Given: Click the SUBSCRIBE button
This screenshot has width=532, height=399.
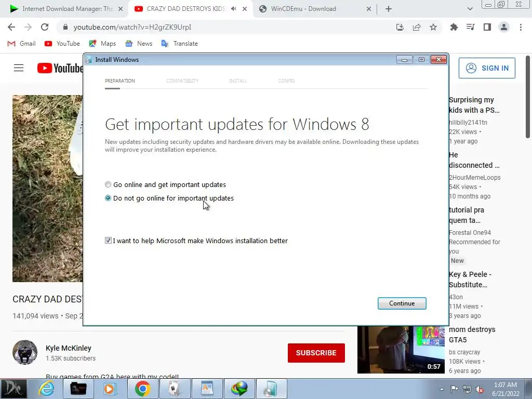Looking at the screenshot, I should click(x=316, y=353).
